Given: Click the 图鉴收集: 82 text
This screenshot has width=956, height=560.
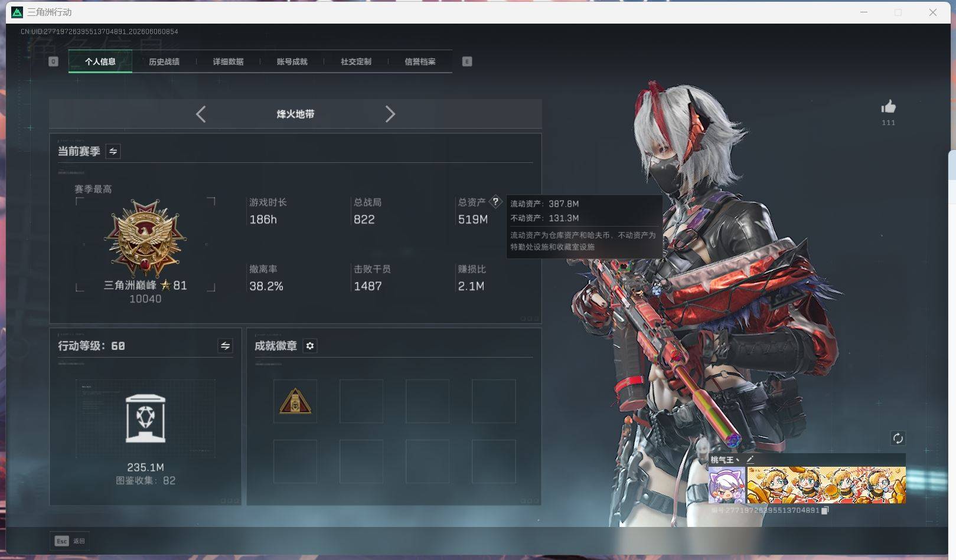Looking at the screenshot, I should 145,480.
